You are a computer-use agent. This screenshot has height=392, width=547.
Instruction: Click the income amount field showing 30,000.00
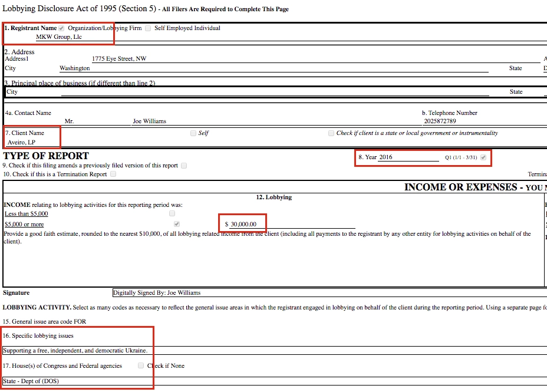pyautogui.click(x=243, y=225)
